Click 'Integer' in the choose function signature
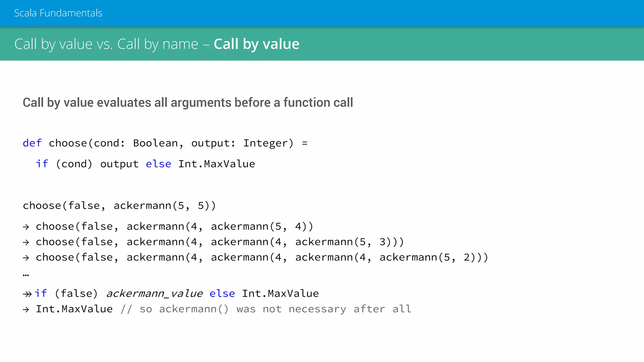The width and height of the screenshot is (644, 362). (x=266, y=143)
